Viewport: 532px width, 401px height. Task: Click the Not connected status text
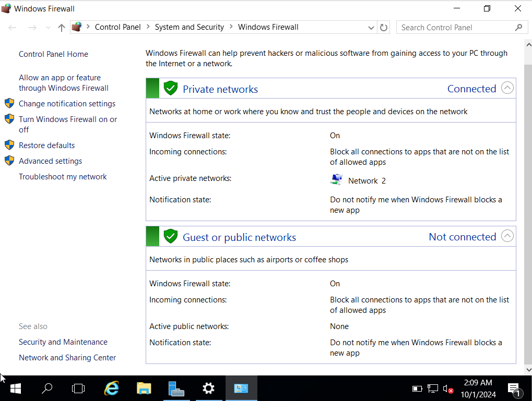point(463,237)
